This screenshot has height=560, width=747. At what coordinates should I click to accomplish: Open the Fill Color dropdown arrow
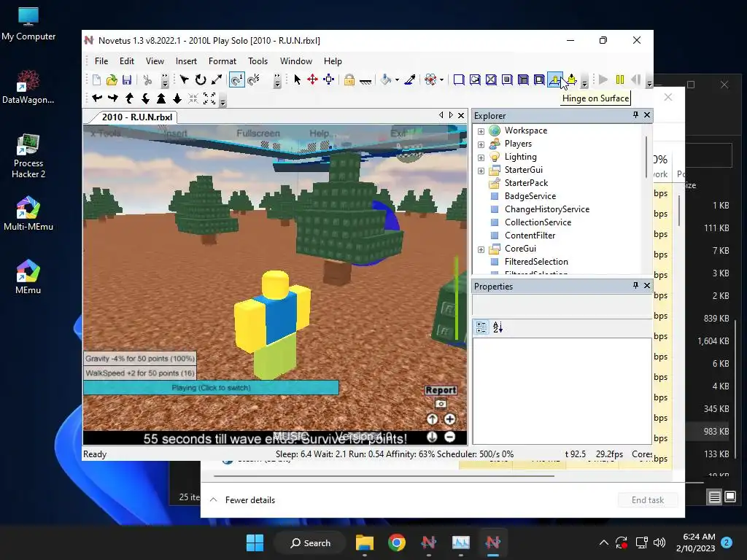[397, 80]
